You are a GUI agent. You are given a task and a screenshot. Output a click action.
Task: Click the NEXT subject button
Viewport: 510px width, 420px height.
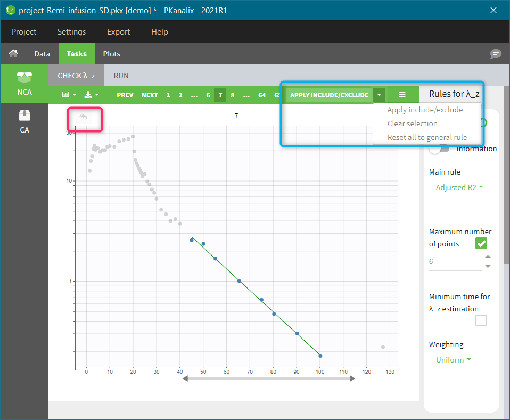tap(150, 95)
